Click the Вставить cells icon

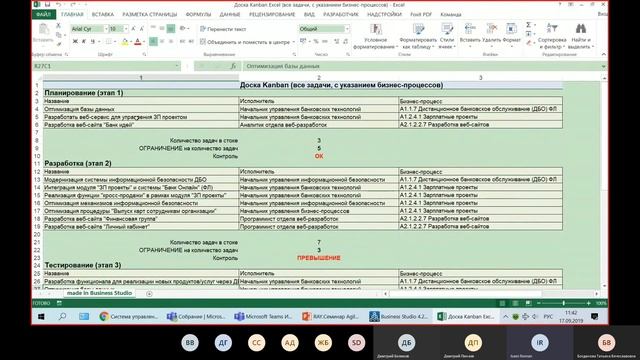click(x=470, y=29)
